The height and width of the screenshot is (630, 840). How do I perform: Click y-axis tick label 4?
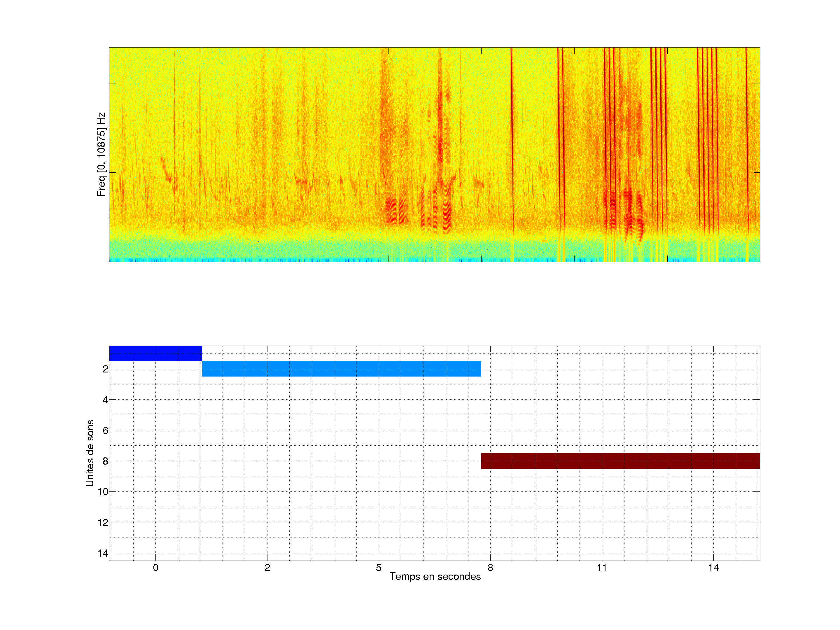[105, 400]
